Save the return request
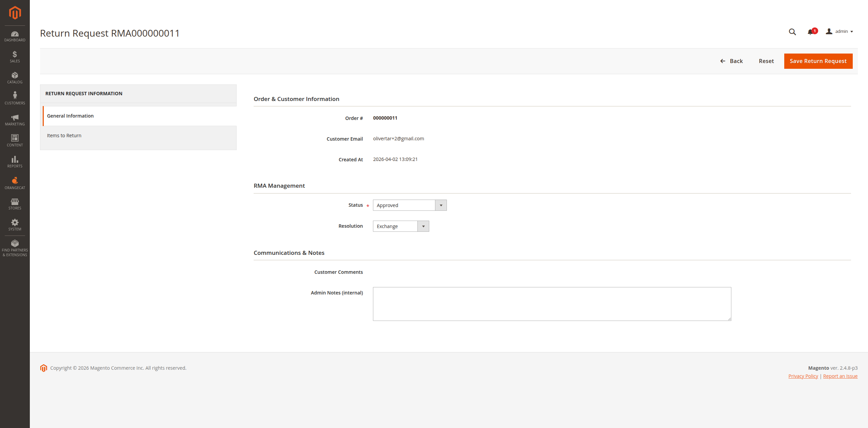The image size is (868, 428). point(818,61)
